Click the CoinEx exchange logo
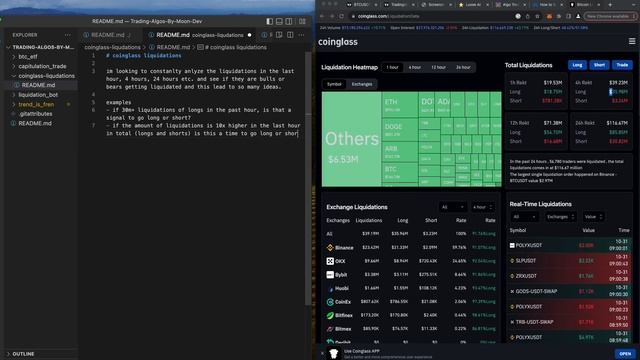This screenshot has width=640, height=360. point(330,302)
